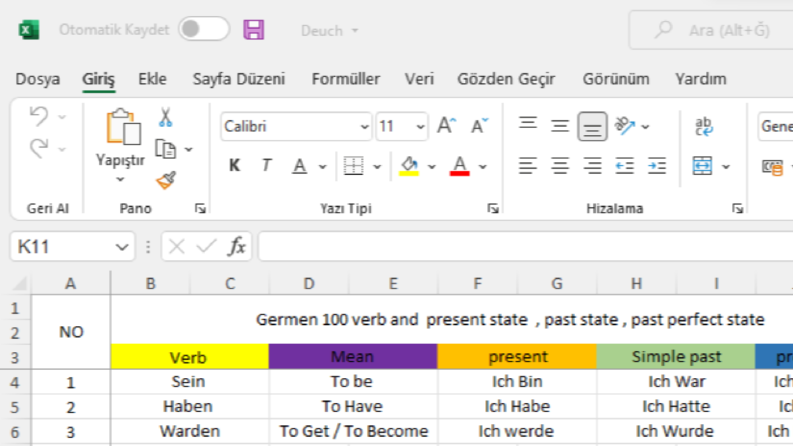Expand the Borders options arrow
793x446 pixels.
pos(377,166)
